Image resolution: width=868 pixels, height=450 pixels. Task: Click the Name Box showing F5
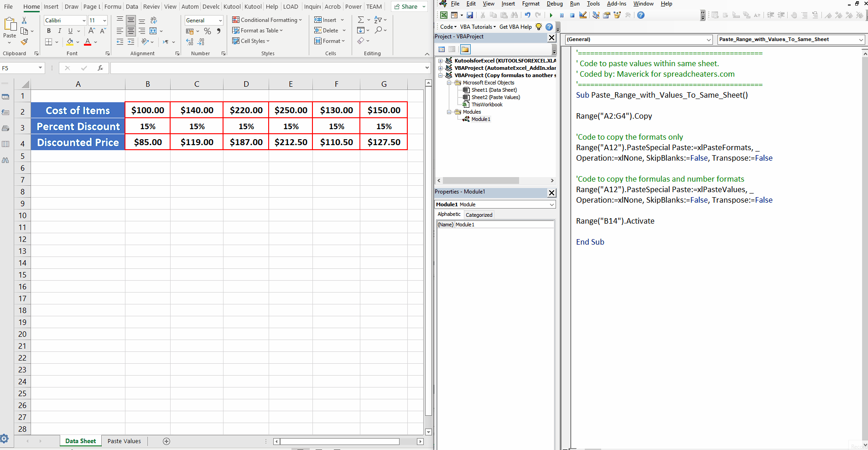pyautogui.click(x=22, y=68)
